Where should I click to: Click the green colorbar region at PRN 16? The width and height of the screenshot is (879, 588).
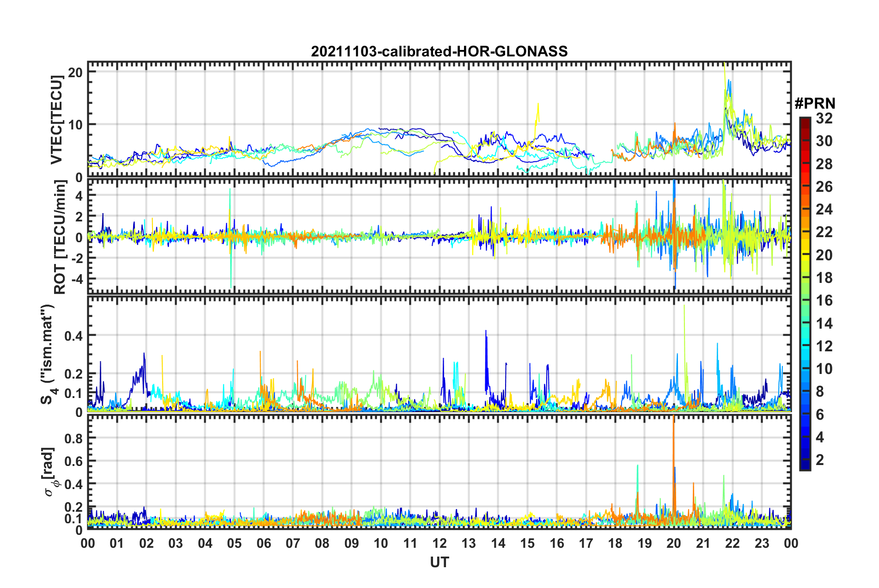click(805, 301)
